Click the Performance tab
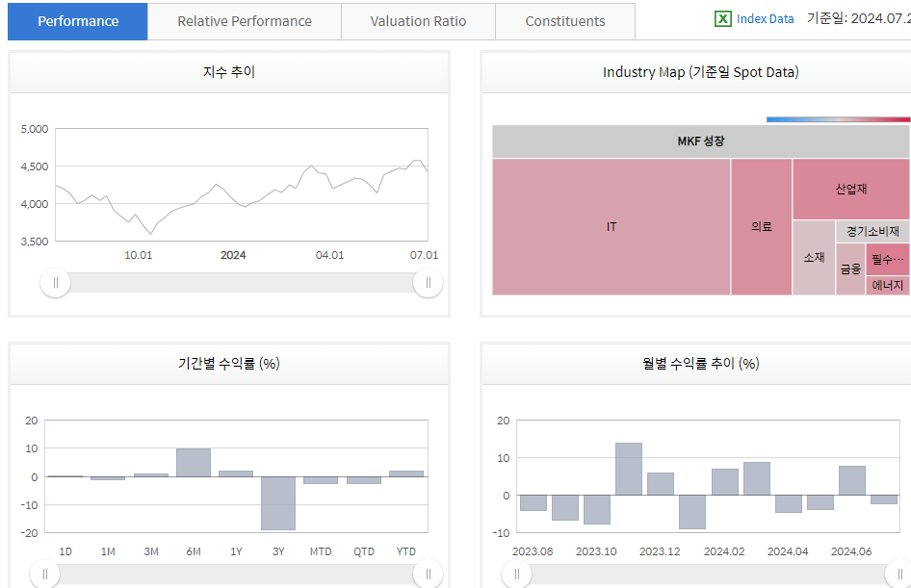 pos(78,21)
